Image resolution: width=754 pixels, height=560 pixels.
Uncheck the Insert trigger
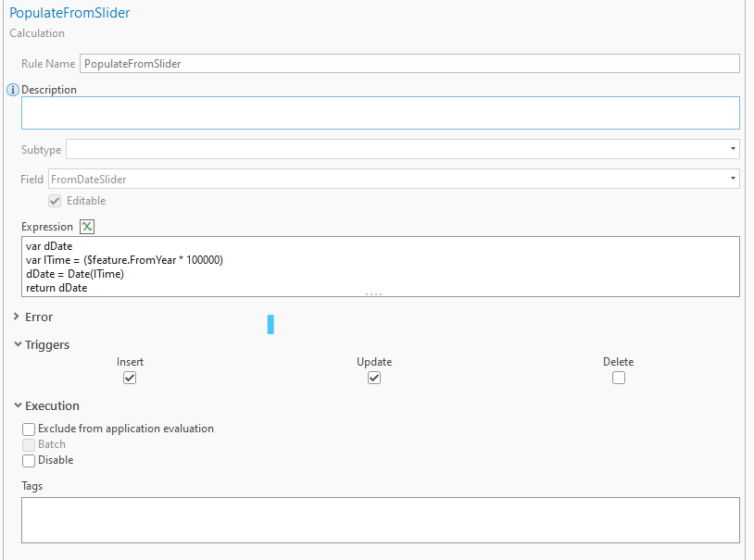pos(130,378)
